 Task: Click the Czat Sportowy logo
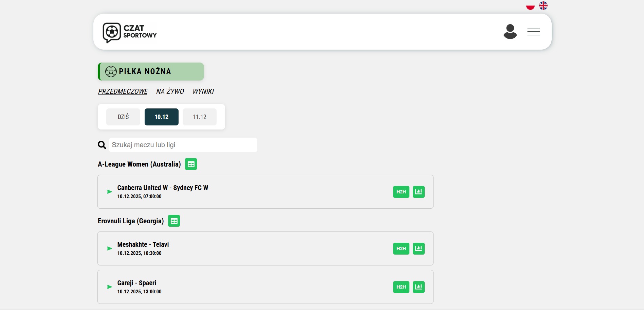[130, 33]
